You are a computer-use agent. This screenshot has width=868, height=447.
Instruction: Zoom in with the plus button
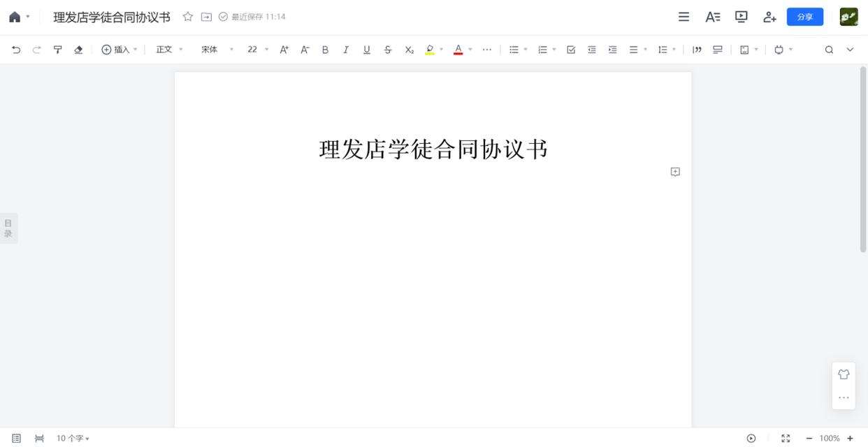click(x=850, y=438)
